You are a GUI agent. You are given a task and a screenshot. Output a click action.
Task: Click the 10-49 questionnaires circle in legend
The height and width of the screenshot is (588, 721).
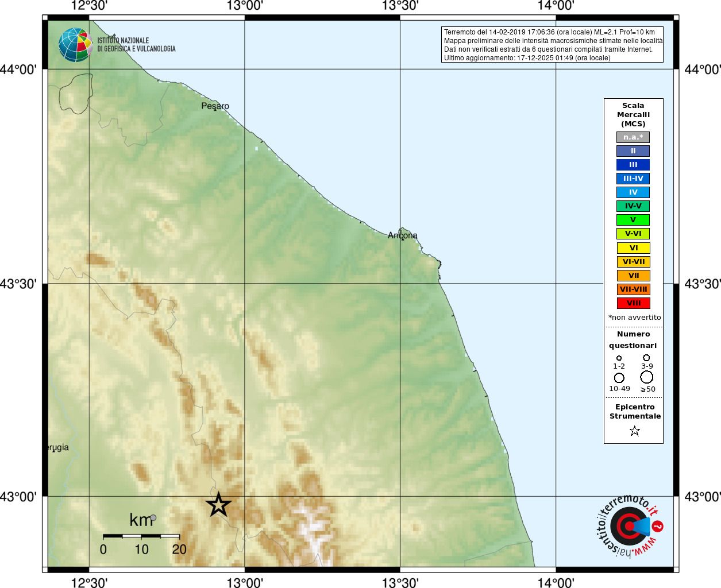point(619,378)
